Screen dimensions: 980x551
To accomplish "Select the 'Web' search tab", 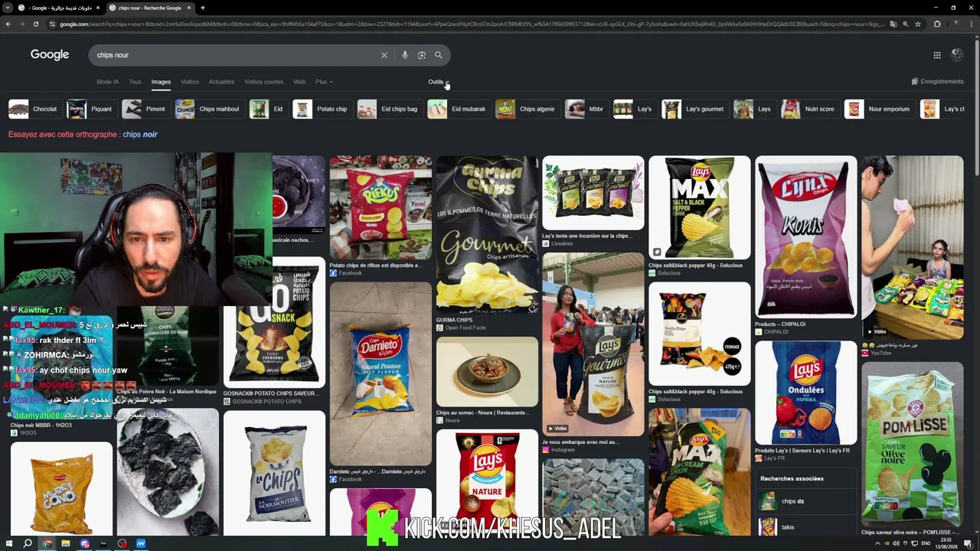I will click(x=299, y=82).
